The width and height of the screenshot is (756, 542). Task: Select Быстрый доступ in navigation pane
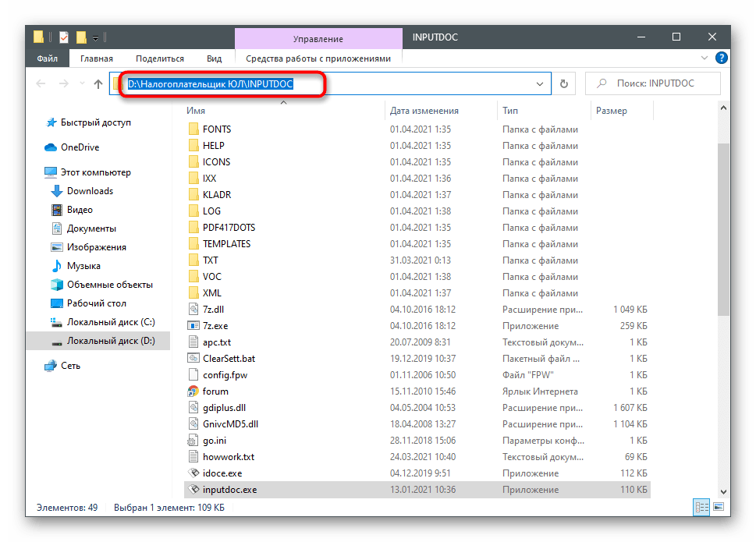(95, 122)
